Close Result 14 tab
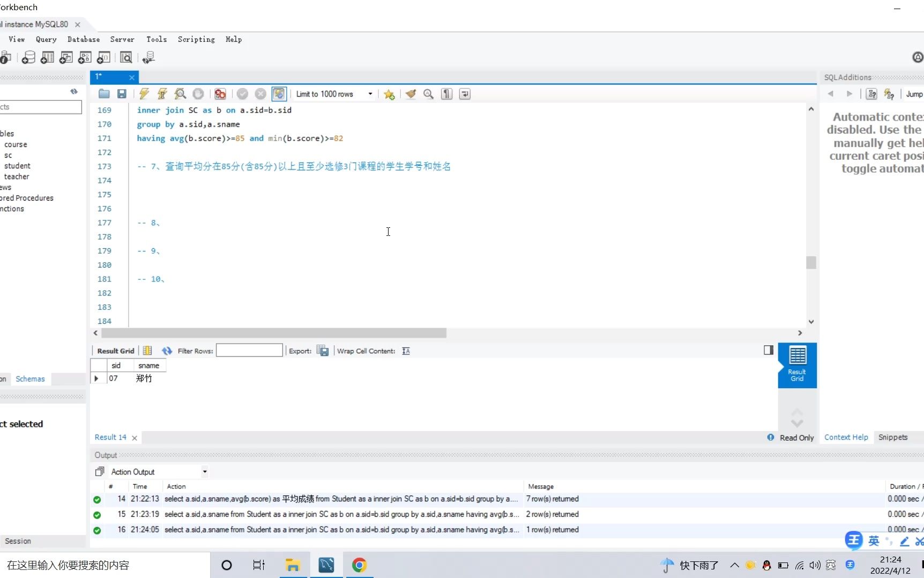The image size is (924, 578). 135,438
